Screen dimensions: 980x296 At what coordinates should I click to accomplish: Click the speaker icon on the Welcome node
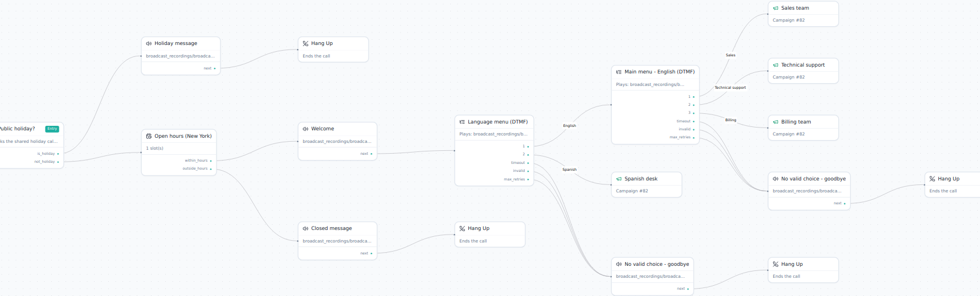[305, 129]
